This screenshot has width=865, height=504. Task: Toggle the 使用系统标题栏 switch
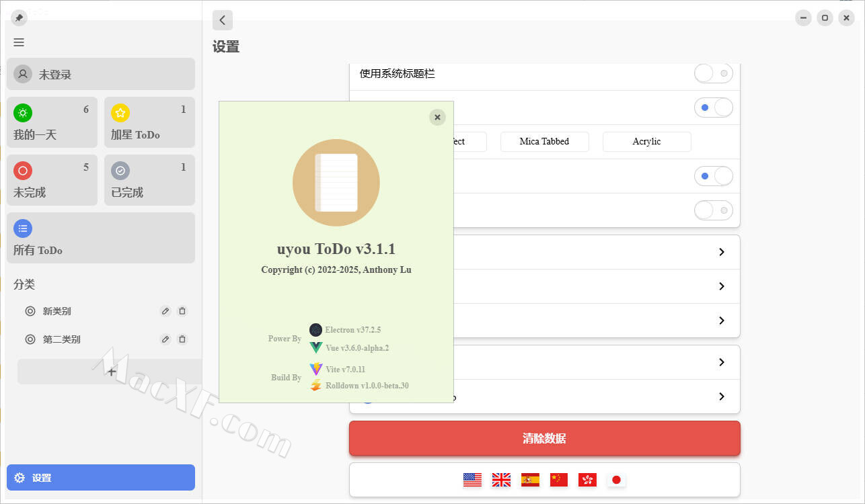coord(714,73)
